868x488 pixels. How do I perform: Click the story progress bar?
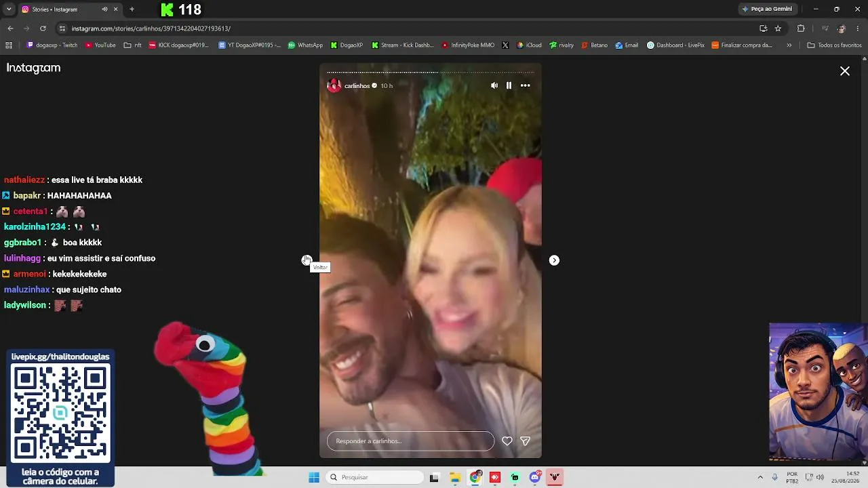tap(431, 72)
